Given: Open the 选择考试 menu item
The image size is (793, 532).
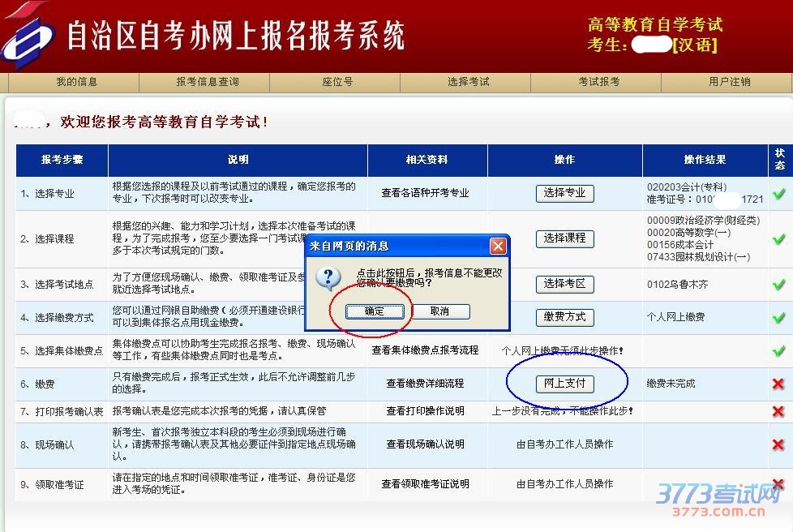Looking at the screenshot, I should 468,82.
